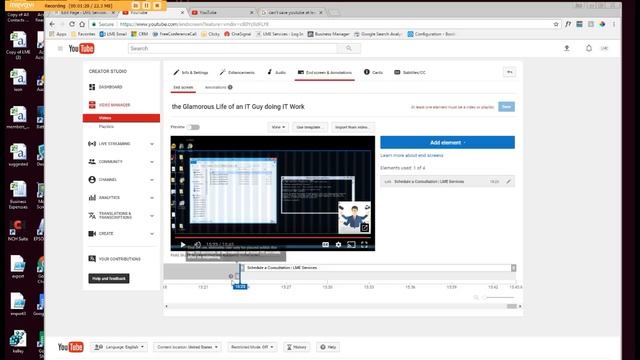
Task: Switch to the Enhancements tab
Action: point(237,72)
